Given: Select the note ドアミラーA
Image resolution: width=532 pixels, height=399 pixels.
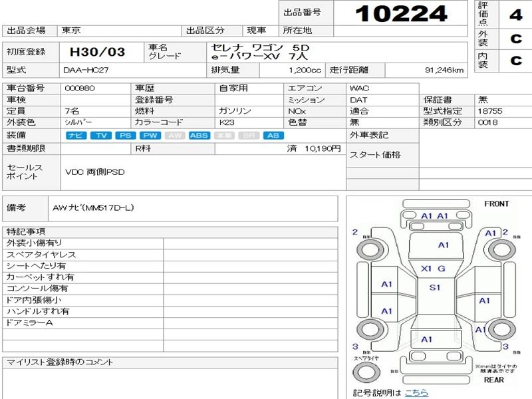Looking at the screenshot, I should point(29,323).
